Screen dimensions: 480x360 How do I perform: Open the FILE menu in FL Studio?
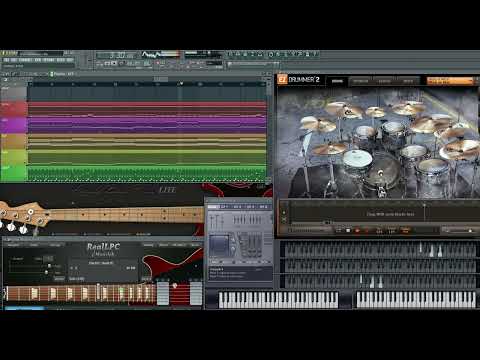pyautogui.click(x=6, y=60)
